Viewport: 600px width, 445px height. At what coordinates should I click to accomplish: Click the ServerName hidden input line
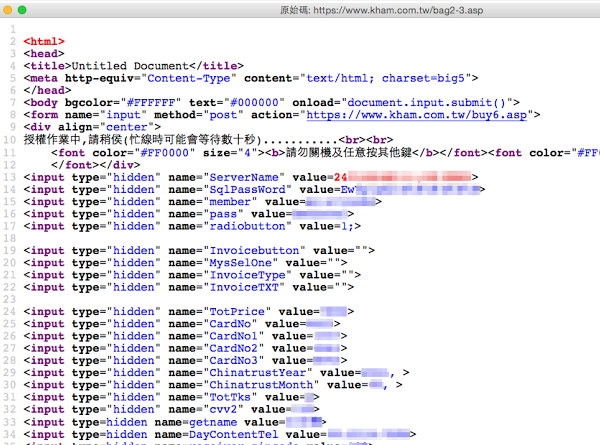pyautogui.click(x=200, y=176)
